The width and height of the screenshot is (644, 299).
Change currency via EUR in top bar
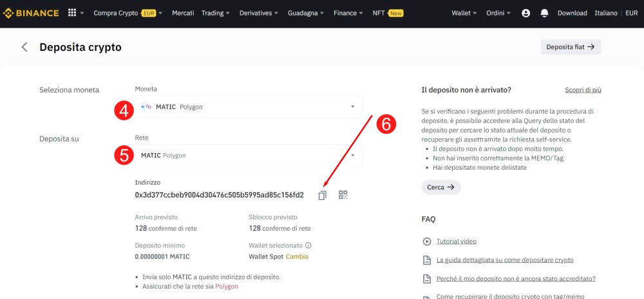632,13
